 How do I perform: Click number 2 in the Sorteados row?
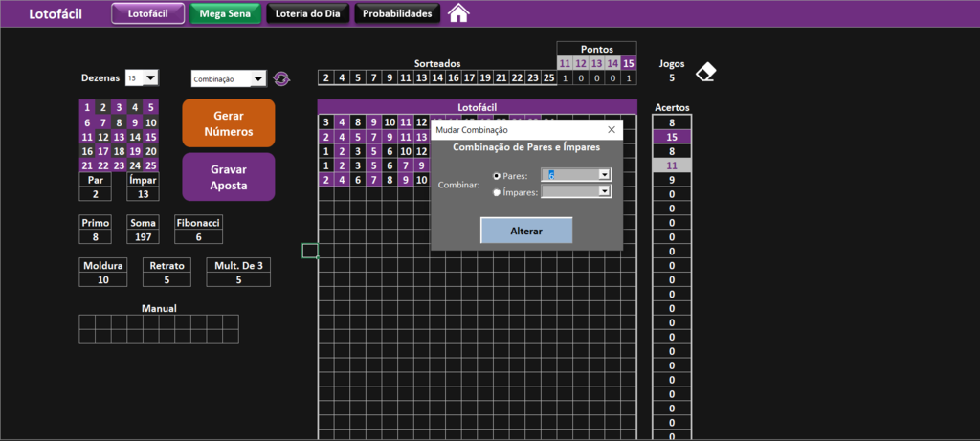click(325, 78)
